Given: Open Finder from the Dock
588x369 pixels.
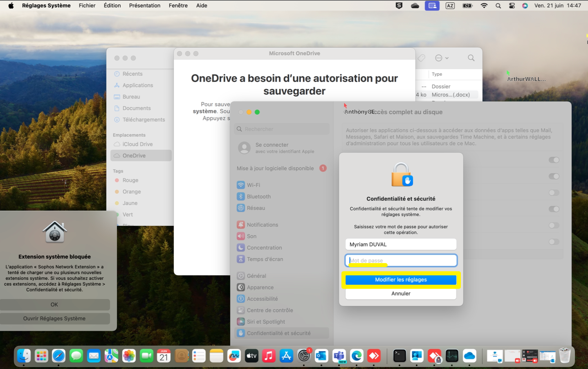Looking at the screenshot, I should [x=24, y=356].
